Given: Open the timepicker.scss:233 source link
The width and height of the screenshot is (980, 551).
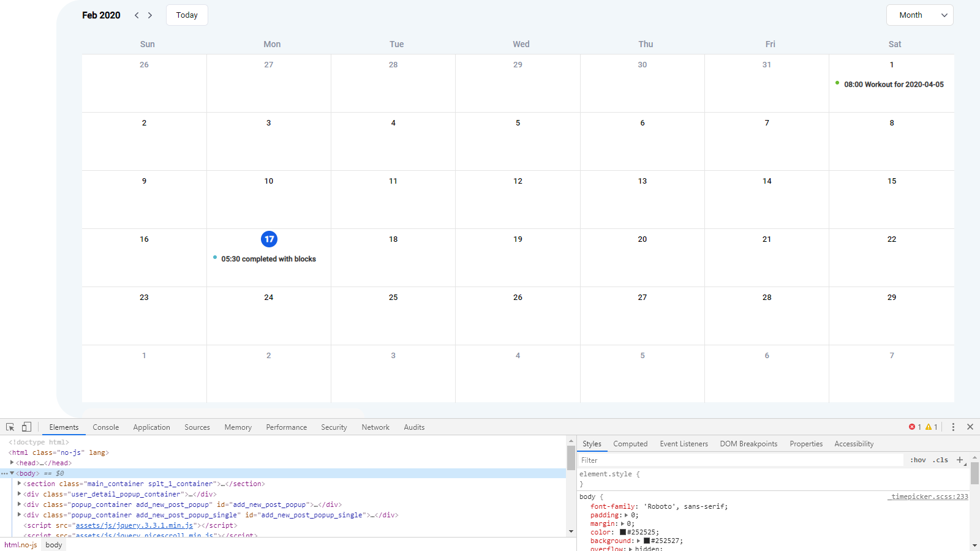Looking at the screenshot, I should [x=927, y=497].
